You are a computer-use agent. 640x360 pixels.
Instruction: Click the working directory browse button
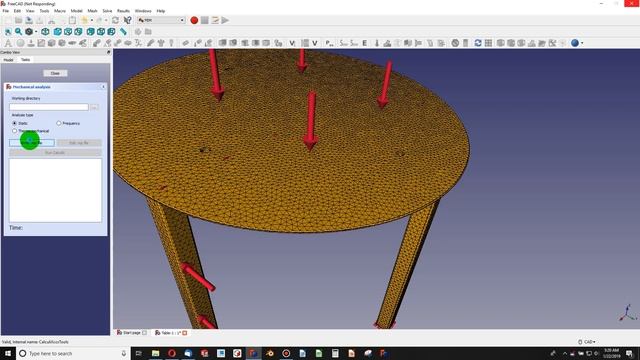94,107
